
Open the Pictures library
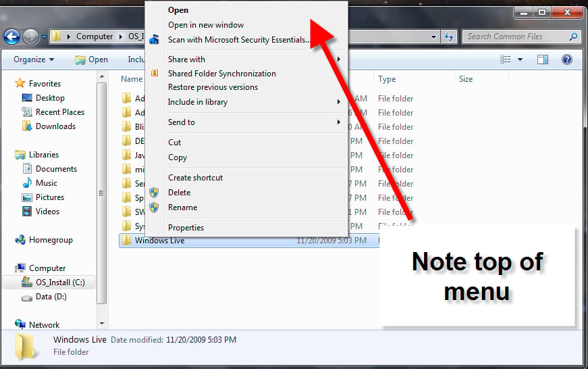coord(49,197)
